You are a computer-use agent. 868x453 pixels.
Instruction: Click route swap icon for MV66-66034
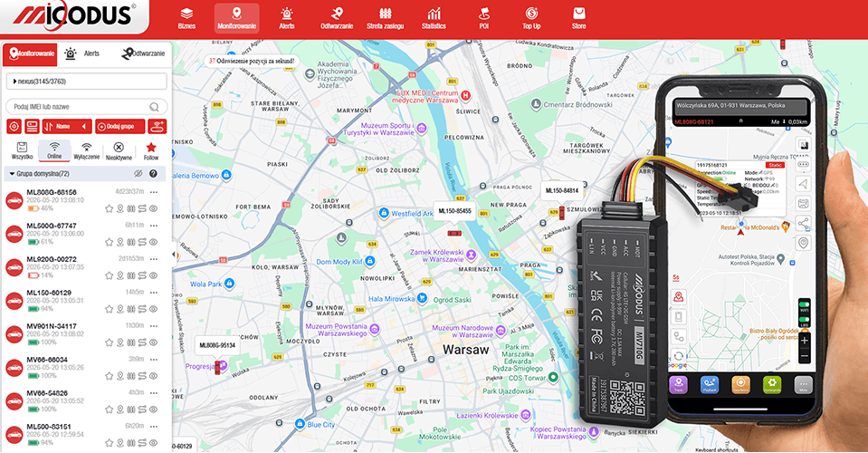pyautogui.click(x=142, y=375)
